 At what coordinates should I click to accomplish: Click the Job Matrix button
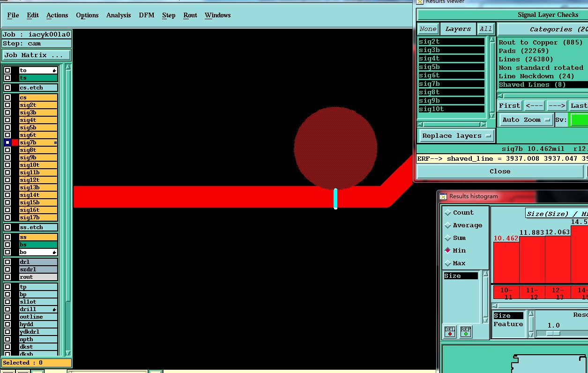(x=37, y=55)
